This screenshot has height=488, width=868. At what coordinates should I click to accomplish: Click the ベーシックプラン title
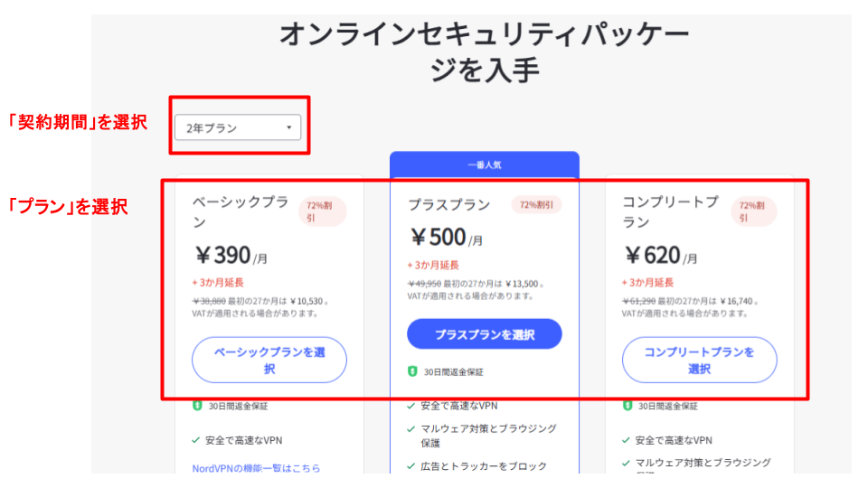pos(241,211)
